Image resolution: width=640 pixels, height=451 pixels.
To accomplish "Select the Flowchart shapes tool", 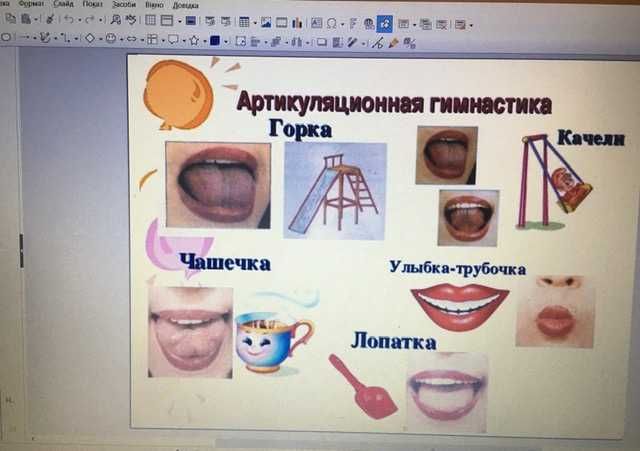I will click(153, 39).
